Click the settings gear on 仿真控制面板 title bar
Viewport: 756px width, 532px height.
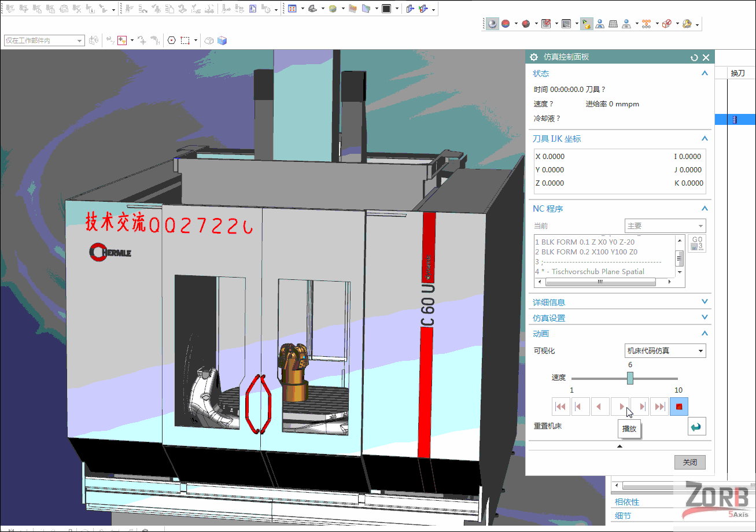click(533, 57)
